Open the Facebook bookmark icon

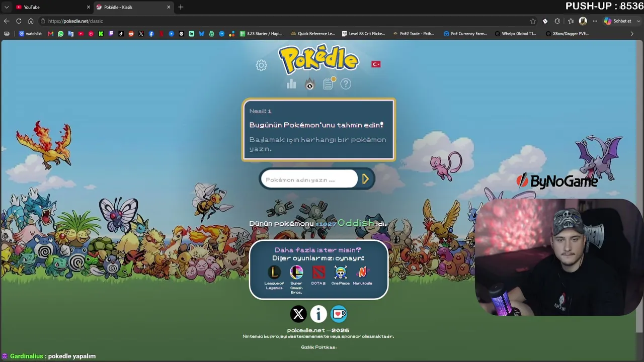151,34
